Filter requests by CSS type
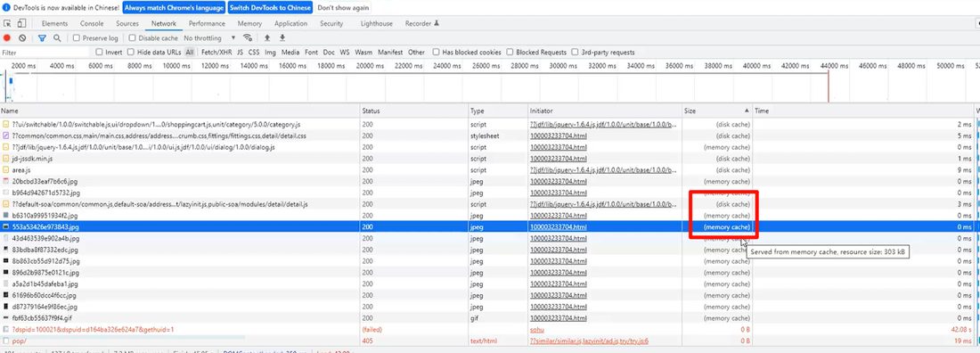 pyautogui.click(x=254, y=53)
